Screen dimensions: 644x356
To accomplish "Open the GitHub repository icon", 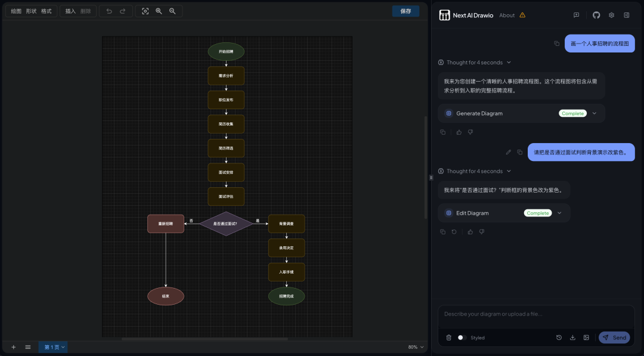I will click(x=596, y=16).
